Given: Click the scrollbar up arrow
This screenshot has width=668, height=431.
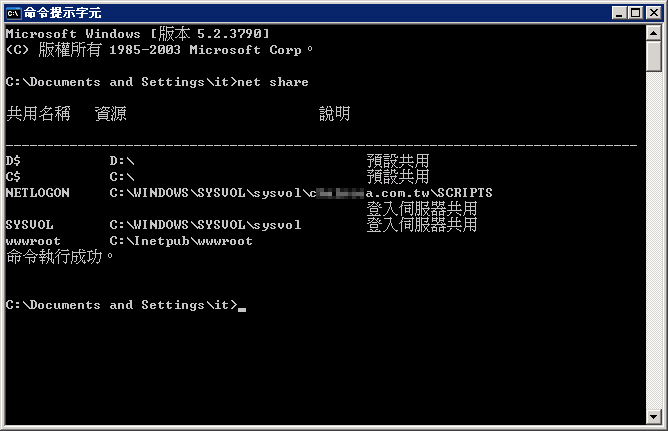Looking at the screenshot, I should 654,33.
